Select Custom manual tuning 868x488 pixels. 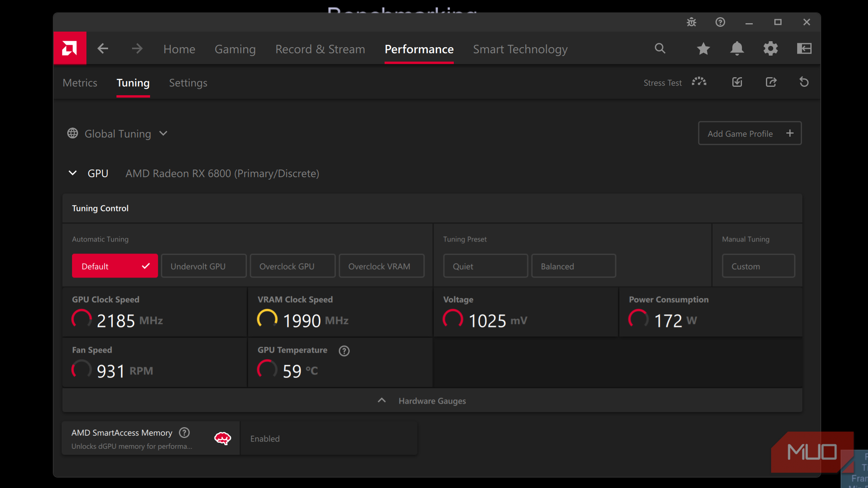click(x=758, y=266)
